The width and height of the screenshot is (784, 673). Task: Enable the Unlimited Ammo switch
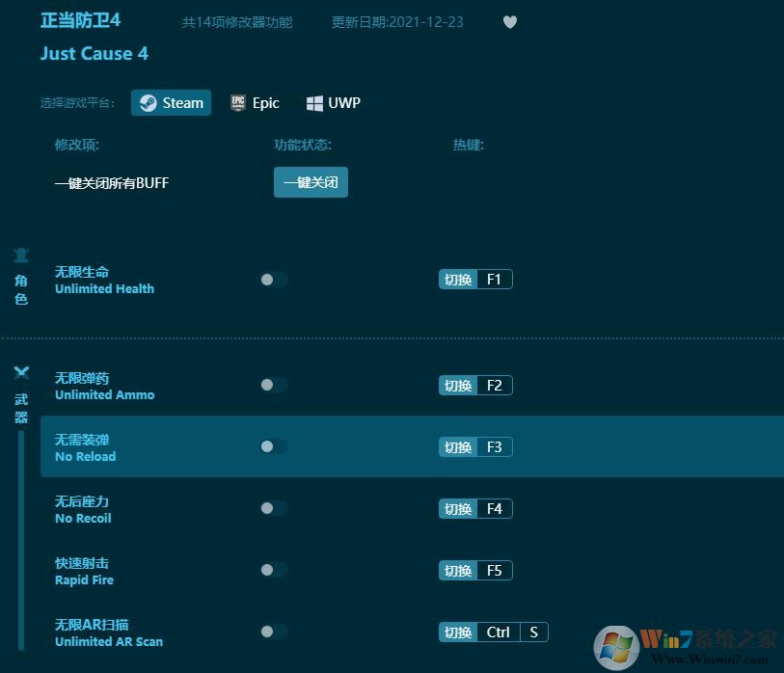click(273, 385)
